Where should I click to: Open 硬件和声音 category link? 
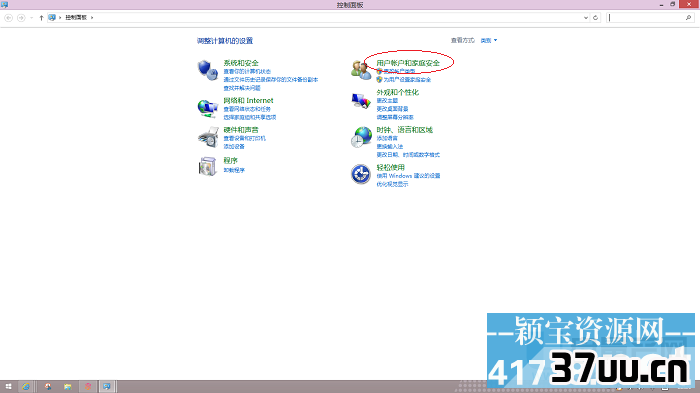click(241, 130)
